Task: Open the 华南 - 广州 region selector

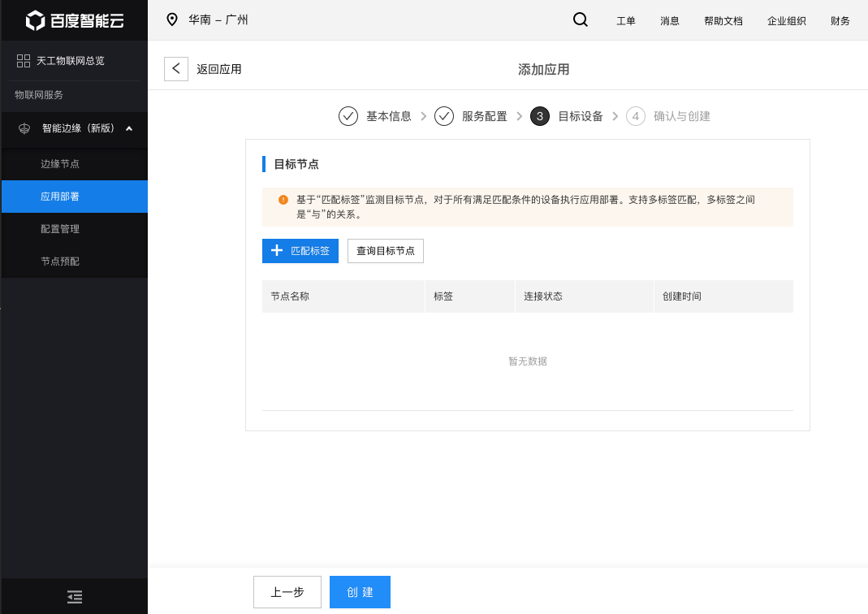Action: [x=208, y=20]
